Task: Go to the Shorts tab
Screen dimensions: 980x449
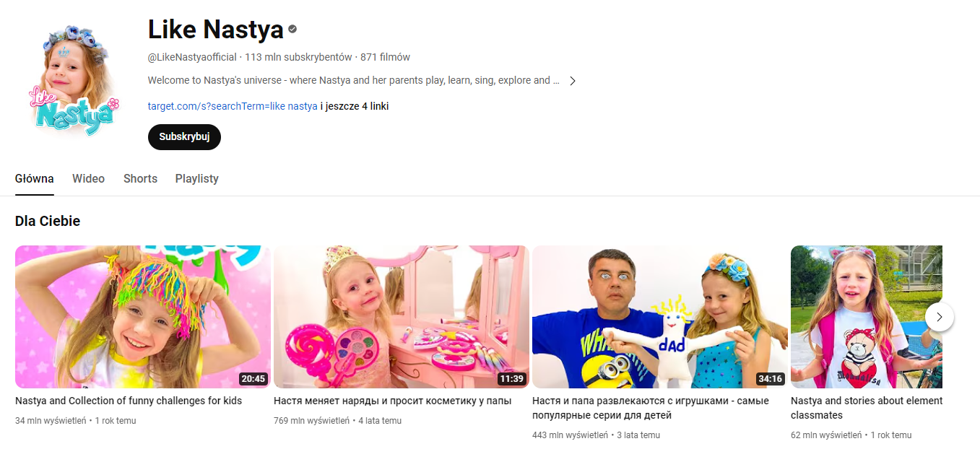Action: [140, 178]
